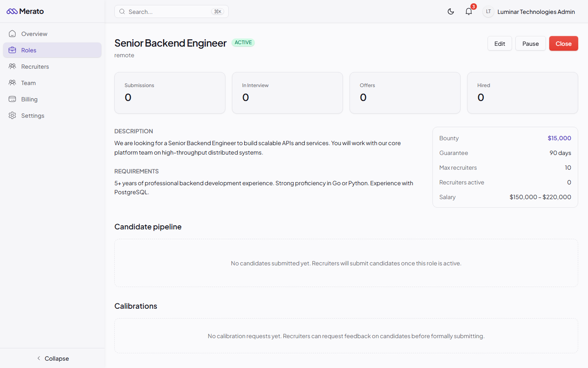Toggle dark mode with the moon icon
This screenshot has height=368, width=588.
(x=451, y=11)
